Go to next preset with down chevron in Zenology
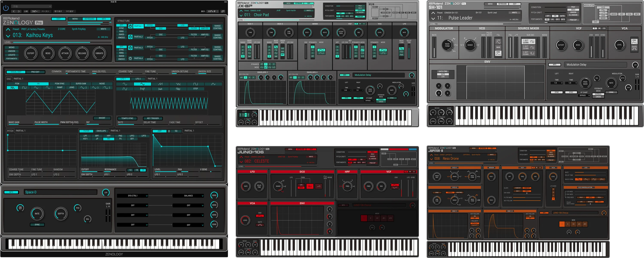The height and width of the screenshot is (258, 644). click(8, 36)
